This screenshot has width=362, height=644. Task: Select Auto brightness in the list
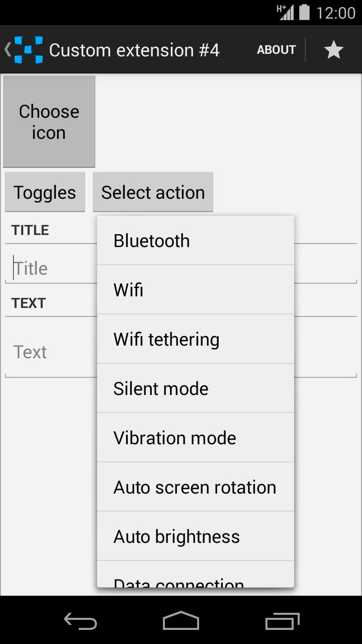click(195, 536)
